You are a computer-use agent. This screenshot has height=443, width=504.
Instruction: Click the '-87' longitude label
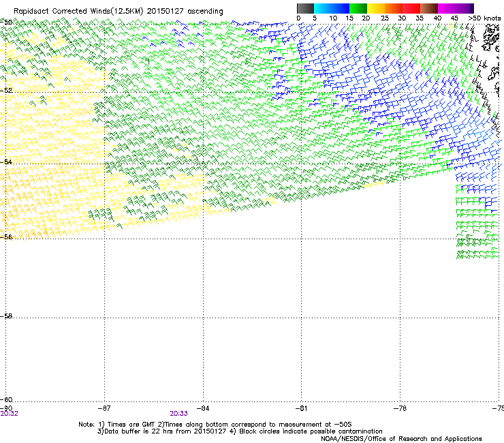[104, 408]
